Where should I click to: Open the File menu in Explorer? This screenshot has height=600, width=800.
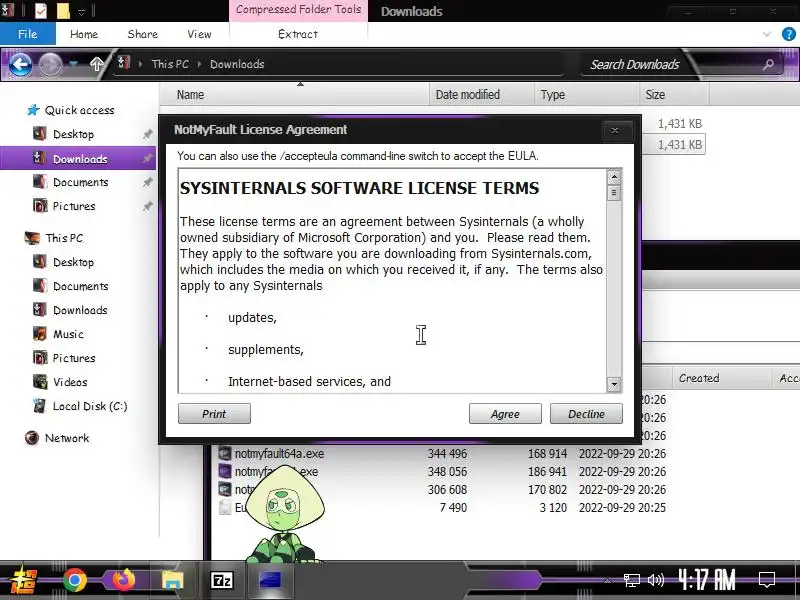[28, 34]
